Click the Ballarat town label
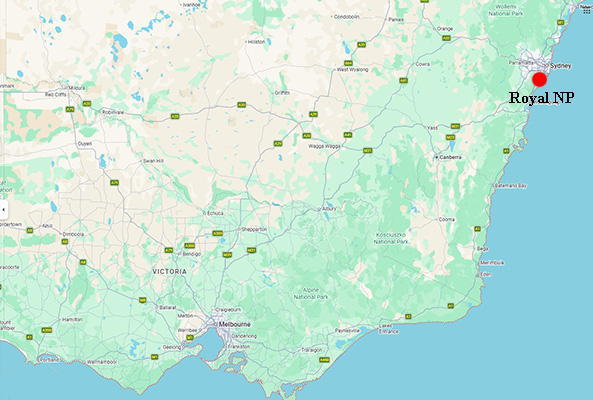This screenshot has width=593, height=400. 168,307
